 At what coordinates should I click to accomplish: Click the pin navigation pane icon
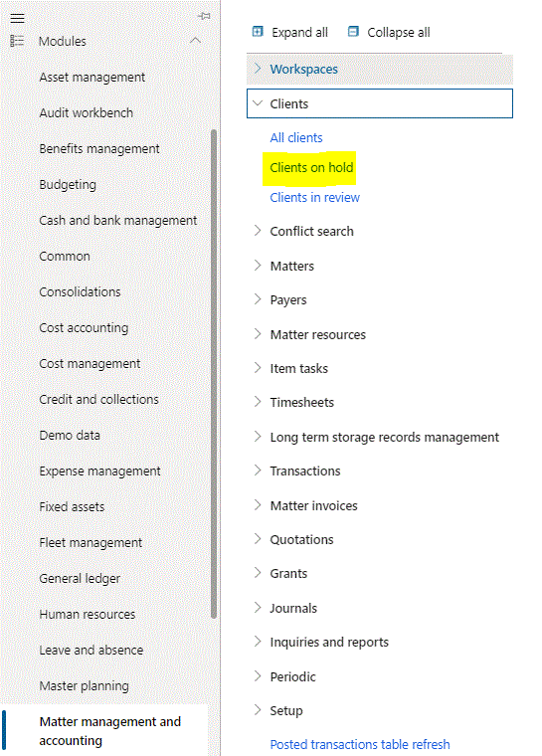pyautogui.click(x=204, y=16)
